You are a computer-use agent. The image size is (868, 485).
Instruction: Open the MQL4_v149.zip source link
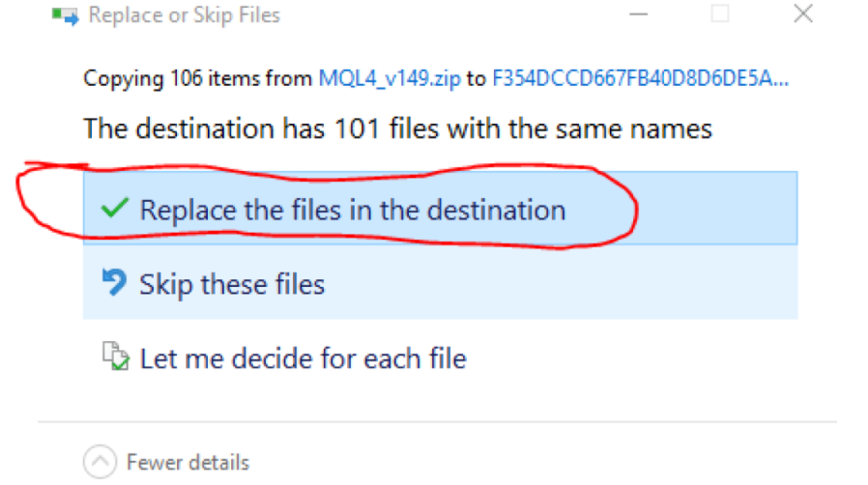coord(390,78)
